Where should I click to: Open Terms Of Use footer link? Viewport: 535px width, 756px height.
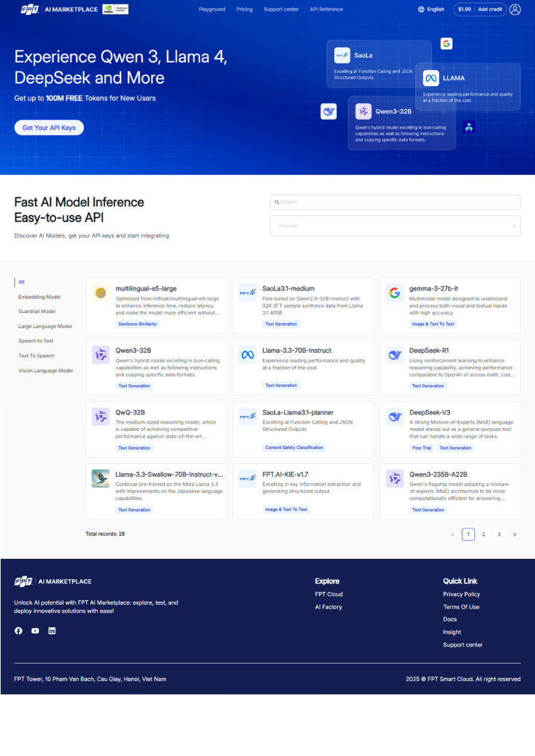click(461, 607)
